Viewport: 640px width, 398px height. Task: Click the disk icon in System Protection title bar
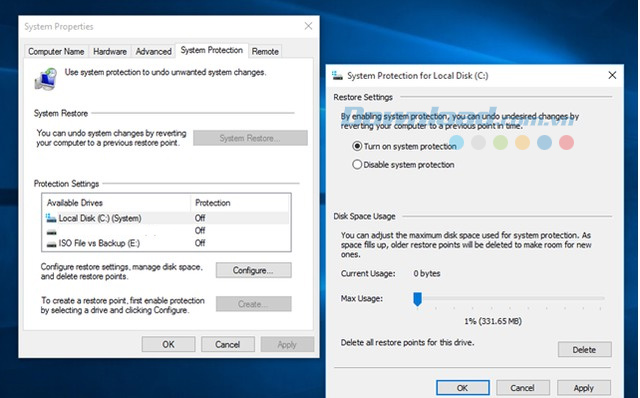[x=337, y=76]
